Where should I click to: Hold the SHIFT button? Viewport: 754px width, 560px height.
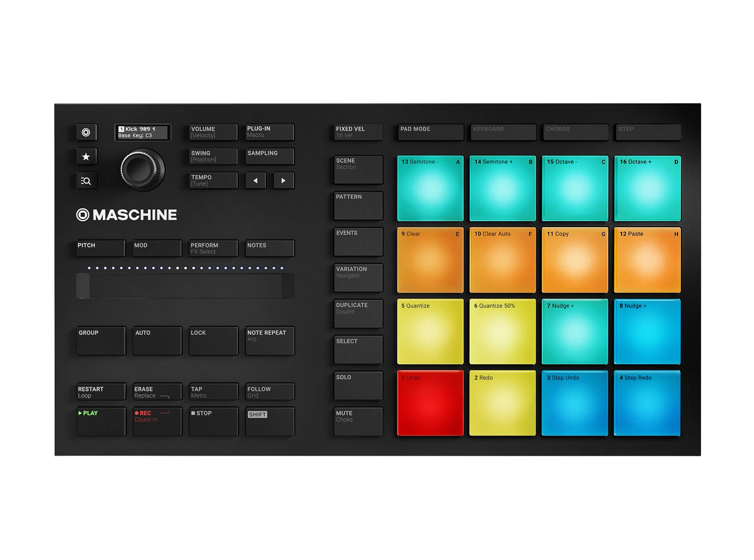(x=270, y=421)
